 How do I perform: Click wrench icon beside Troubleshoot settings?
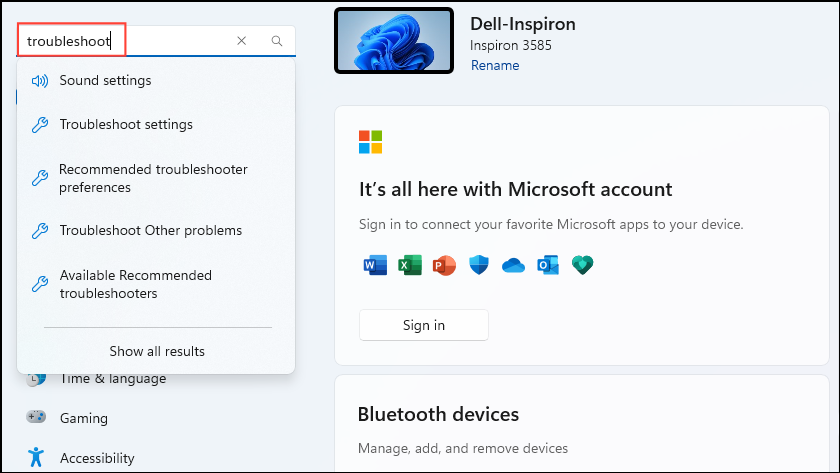[x=40, y=125]
